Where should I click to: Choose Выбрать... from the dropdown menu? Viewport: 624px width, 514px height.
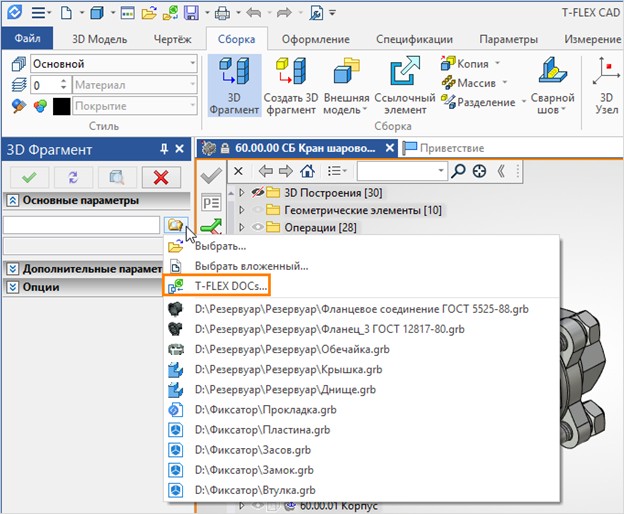point(361,246)
